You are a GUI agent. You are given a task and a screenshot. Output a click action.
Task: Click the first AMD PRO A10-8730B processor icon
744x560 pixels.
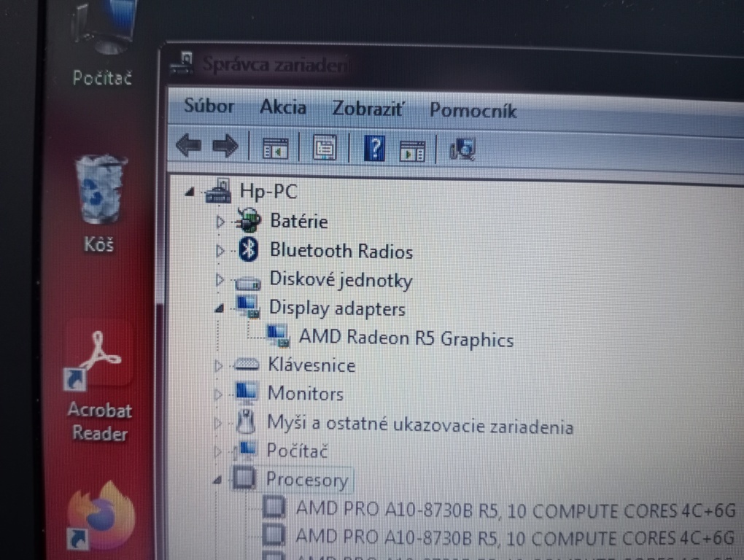point(274,507)
